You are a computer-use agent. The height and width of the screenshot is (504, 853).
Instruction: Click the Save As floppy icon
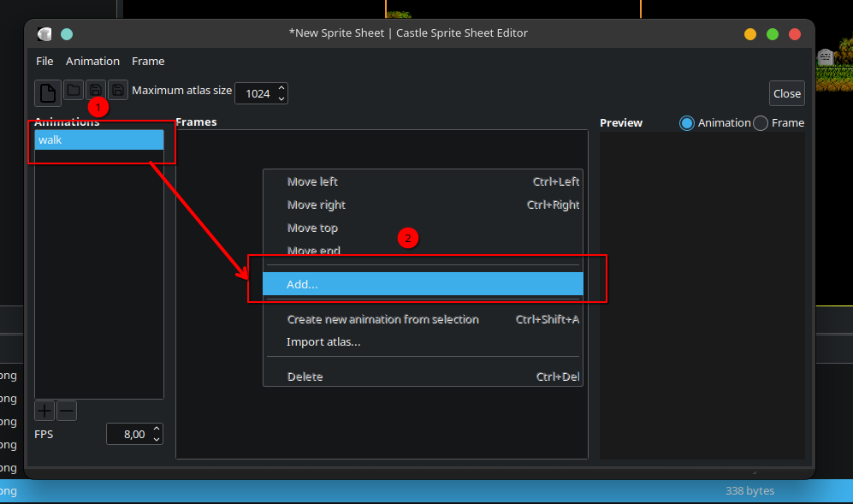pos(118,90)
